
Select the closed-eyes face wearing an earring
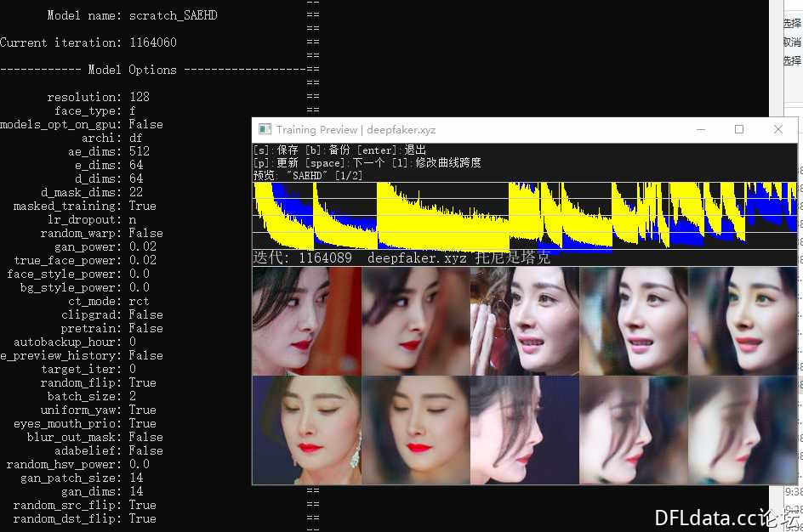[x=307, y=430]
